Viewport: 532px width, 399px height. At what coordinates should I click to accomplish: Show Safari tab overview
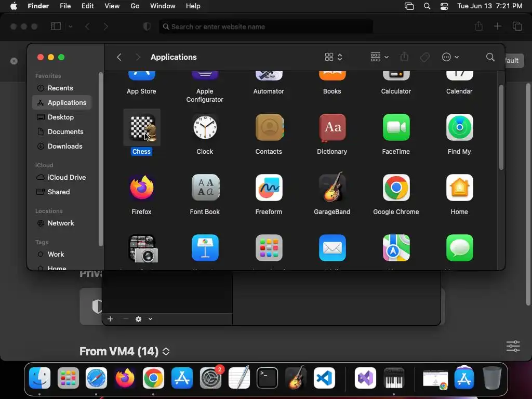[517, 26]
